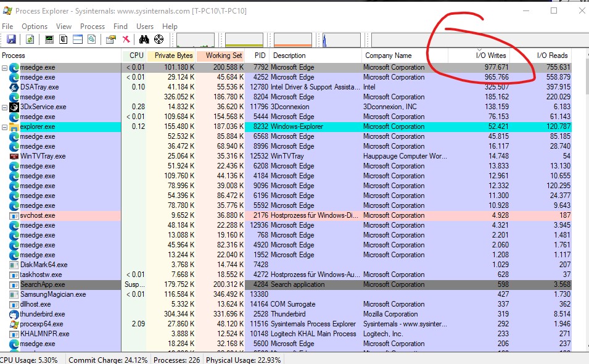Click the View DLLs/Handles toolbar icon
The image size is (589, 364).
tap(92, 39)
